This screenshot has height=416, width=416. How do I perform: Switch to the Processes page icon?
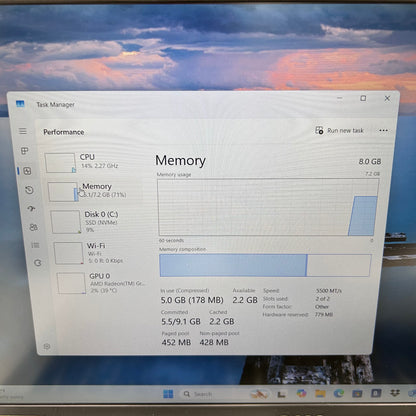(x=25, y=151)
